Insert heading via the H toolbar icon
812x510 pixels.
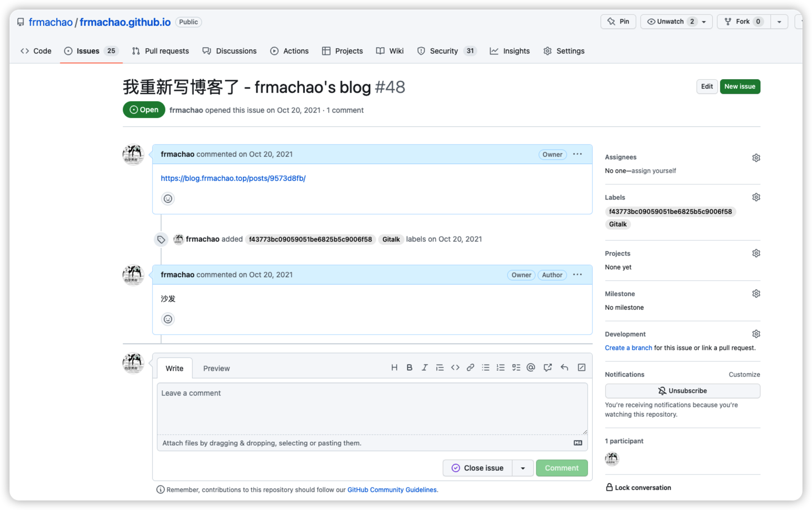point(394,367)
